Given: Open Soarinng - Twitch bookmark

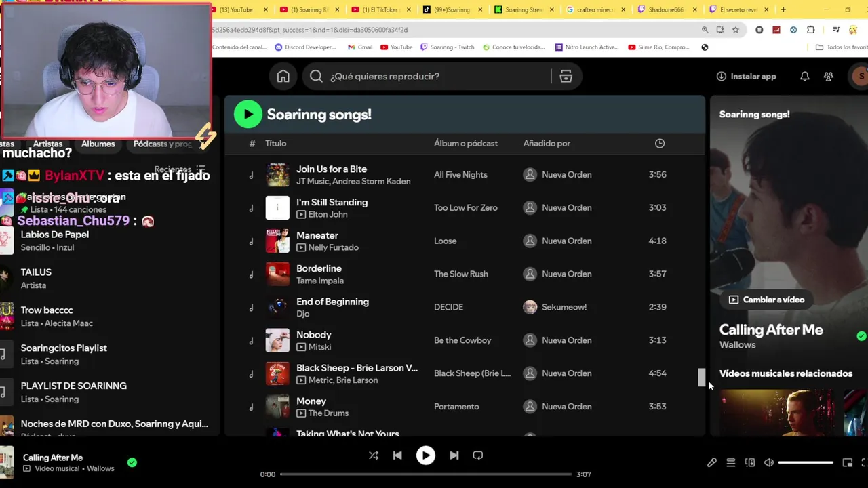Looking at the screenshot, I should (x=447, y=47).
